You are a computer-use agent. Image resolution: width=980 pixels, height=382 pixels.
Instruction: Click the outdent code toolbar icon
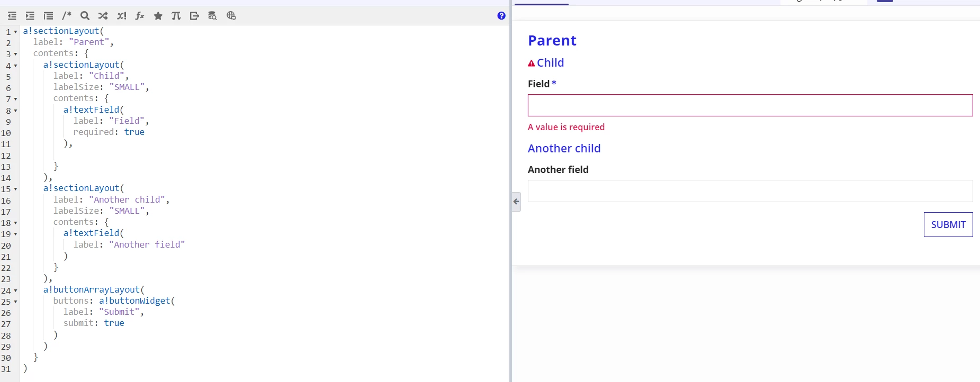coord(12,16)
